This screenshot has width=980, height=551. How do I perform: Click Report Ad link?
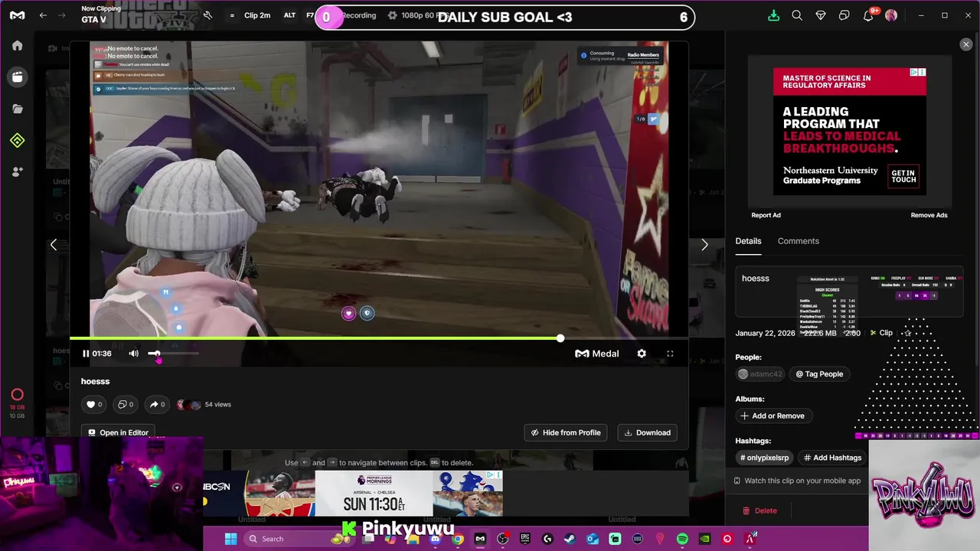coord(766,215)
